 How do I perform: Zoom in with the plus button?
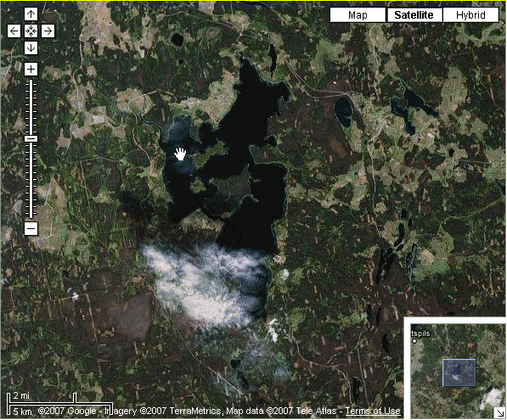pyautogui.click(x=31, y=69)
